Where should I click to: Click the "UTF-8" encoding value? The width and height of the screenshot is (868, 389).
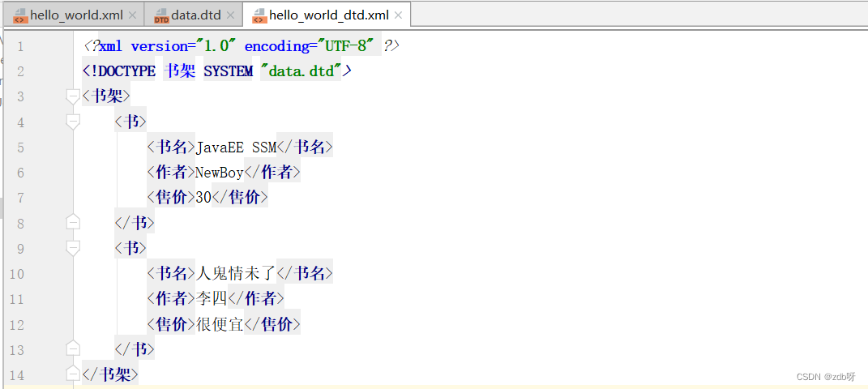coord(346,46)
